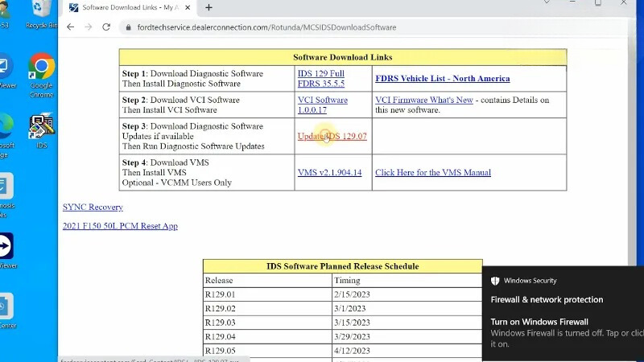The image size is (644, 362).
Task: Click the 3/1/2023 timing cell
Action: (407, 309)
